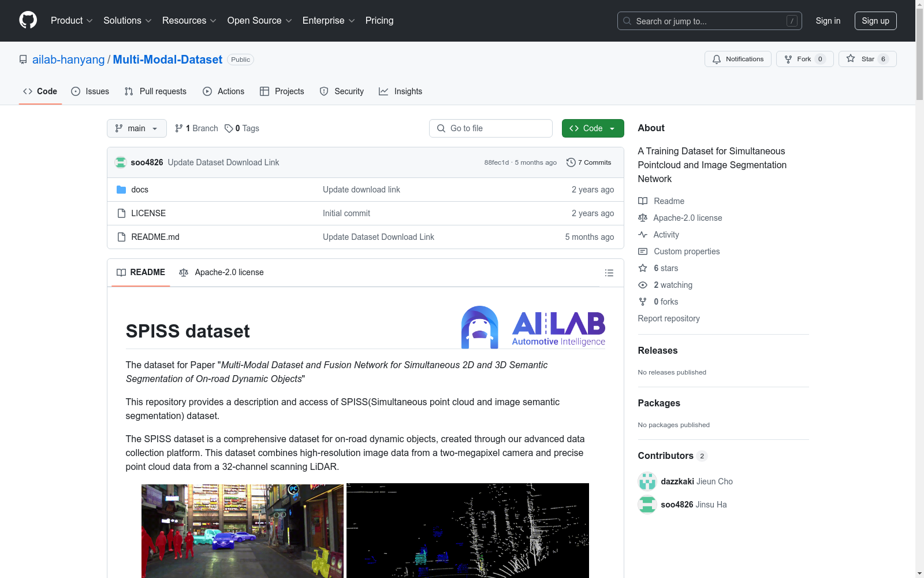
Task: Open the main branch selector dropdown
Action: 137,128
